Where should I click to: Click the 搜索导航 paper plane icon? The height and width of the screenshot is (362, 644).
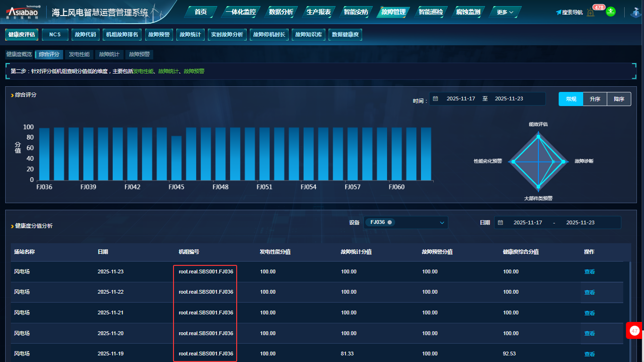click(559, 12)
